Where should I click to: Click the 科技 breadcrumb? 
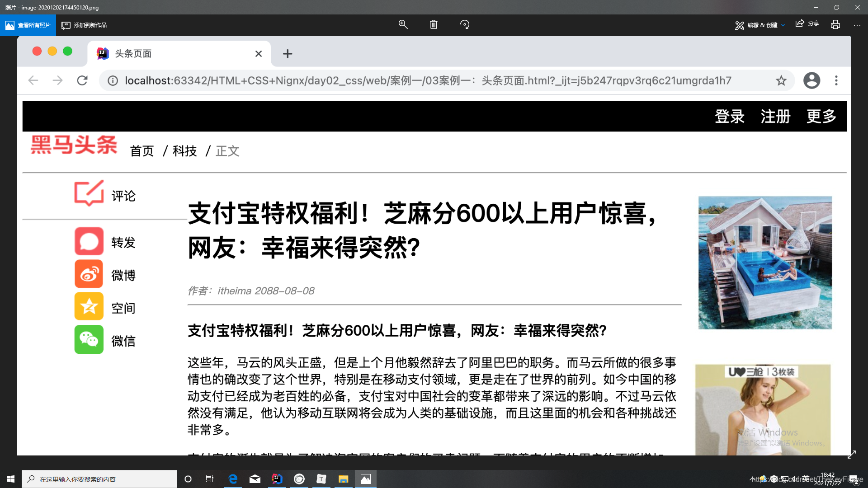click(x=184, y=151)
